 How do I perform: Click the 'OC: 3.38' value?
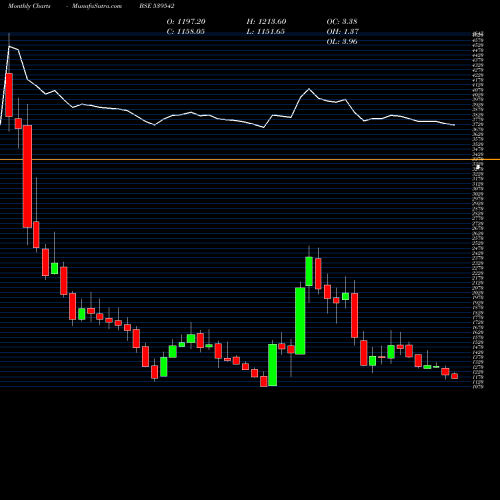tap(342, 22)
